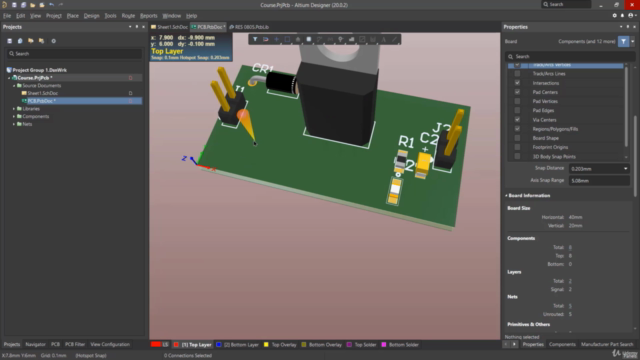Open the Design menu
This screenshot has height=360, width=640.
point(91,16)
